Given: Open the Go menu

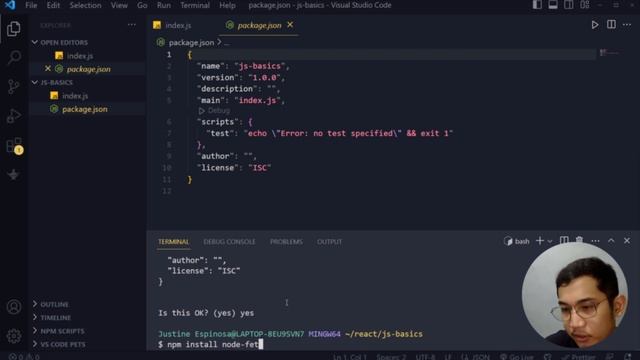Looking at the screenshot, I should 142,5.
